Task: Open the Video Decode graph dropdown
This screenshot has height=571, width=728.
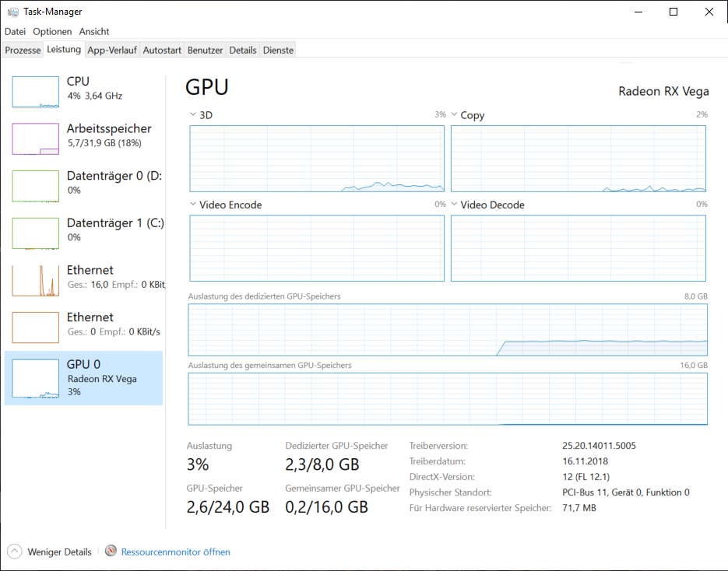Action: (453, 204)
